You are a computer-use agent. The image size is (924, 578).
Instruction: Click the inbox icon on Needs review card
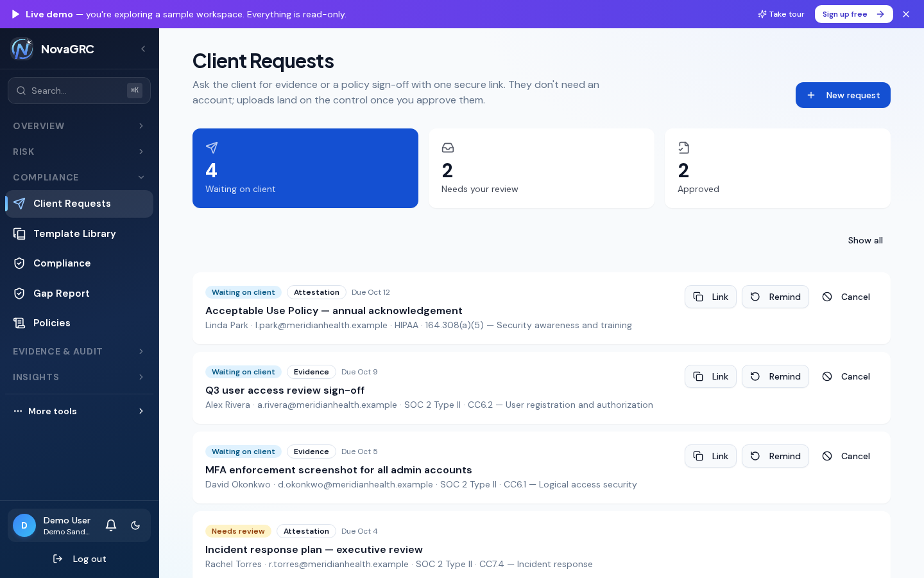pyautogui.click(x=448, y=148)
